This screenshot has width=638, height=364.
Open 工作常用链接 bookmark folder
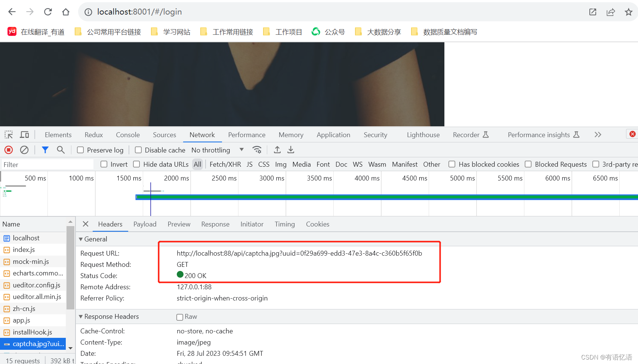click(x=227, y=32)
